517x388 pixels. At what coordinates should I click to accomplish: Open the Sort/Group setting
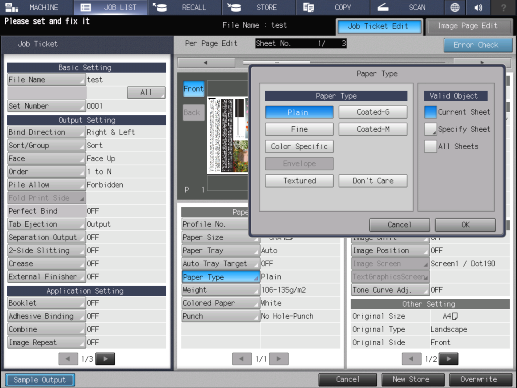point(46,145)
